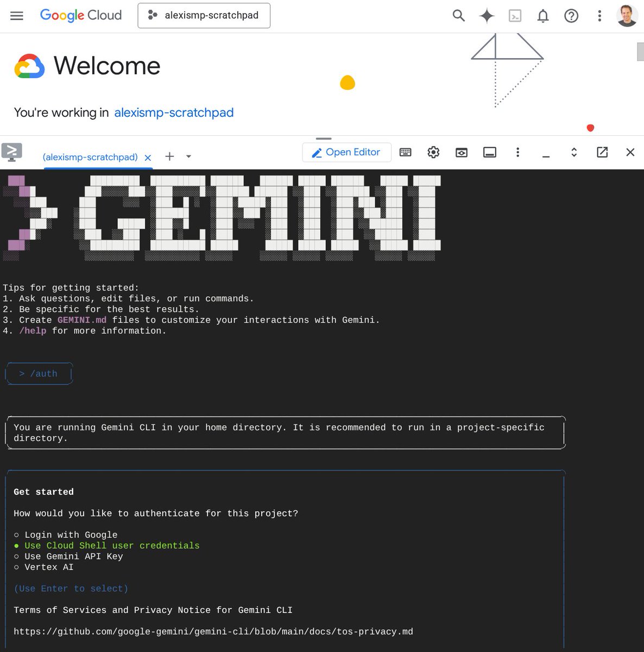Screen dimensions: 644x652
Task: Select Login with Google option
Action: pos(66,535)
